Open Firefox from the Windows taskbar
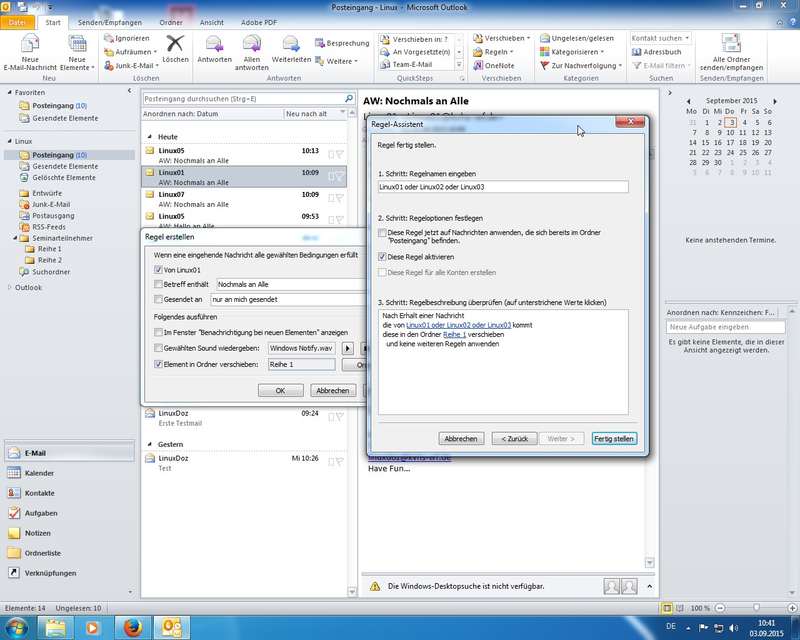The image size is (800, 640). (x=130, y=627)
